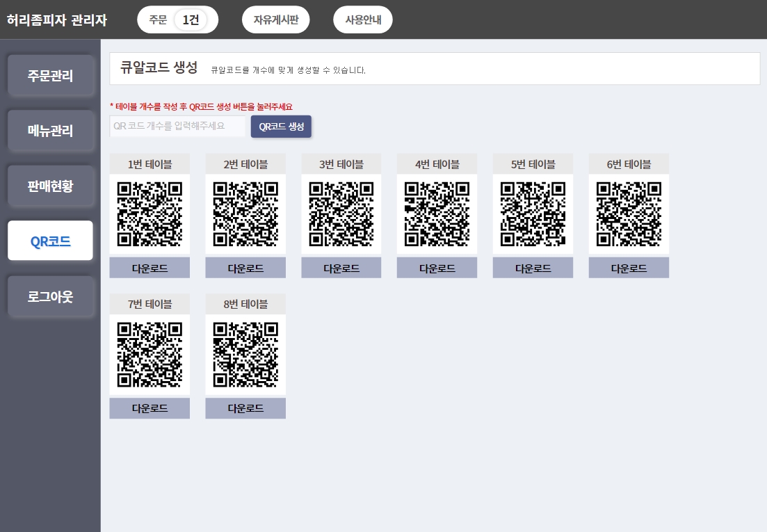Viewport: 767px width, 532px height.
Task: Log out using the 로그아웃 button
Action: (x=51, y=296)
